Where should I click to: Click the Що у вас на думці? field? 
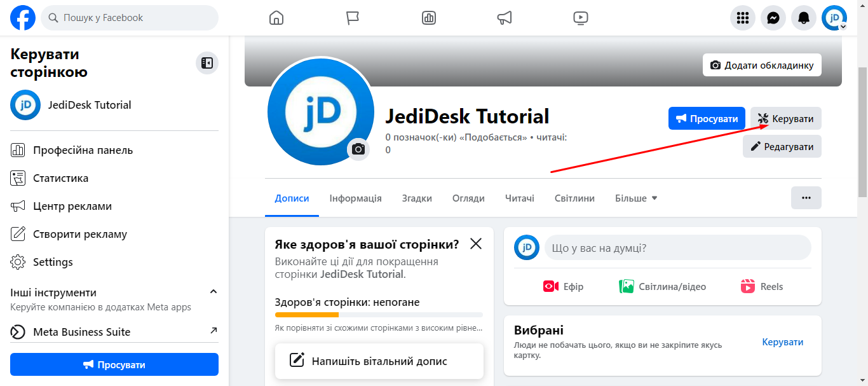pos(678,247)
